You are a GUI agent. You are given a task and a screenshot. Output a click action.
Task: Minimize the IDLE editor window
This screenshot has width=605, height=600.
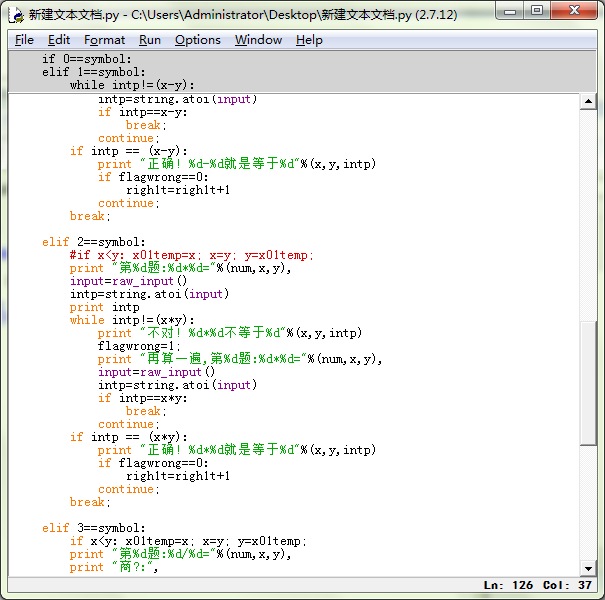(510, 11)
